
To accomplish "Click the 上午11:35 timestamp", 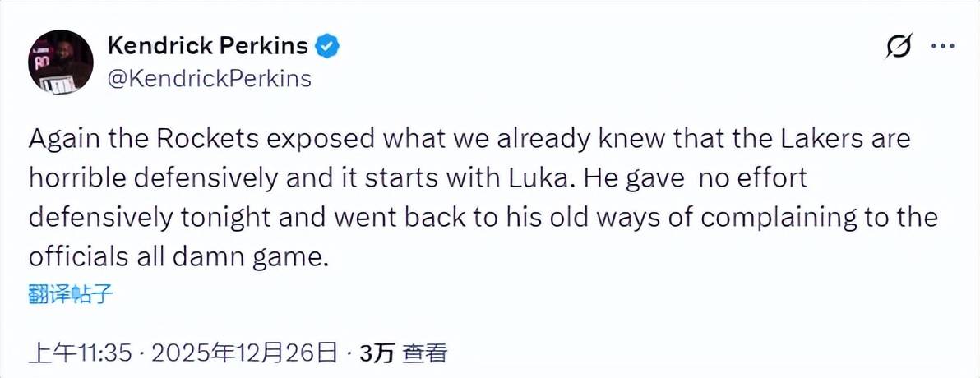I will 81,353.
